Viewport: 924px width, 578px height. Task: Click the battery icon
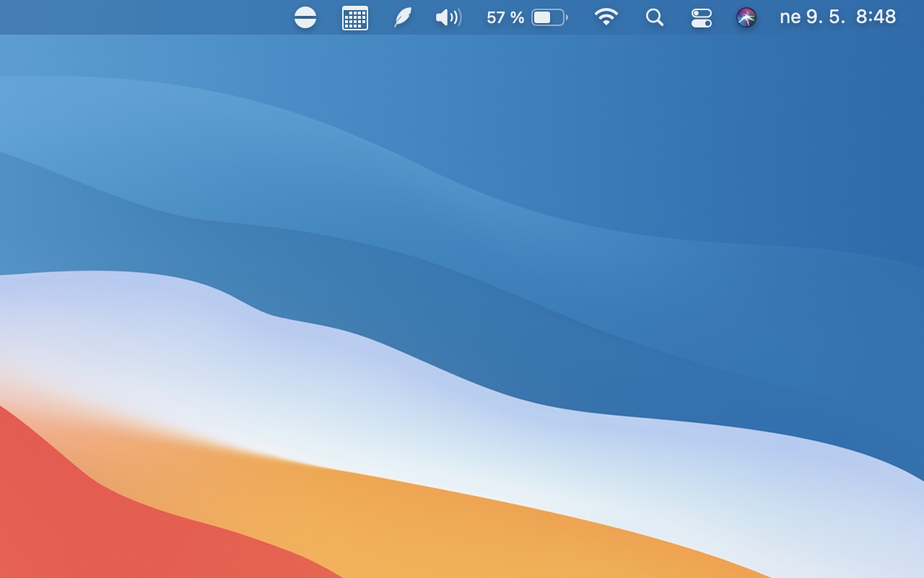tap(549, 17)
